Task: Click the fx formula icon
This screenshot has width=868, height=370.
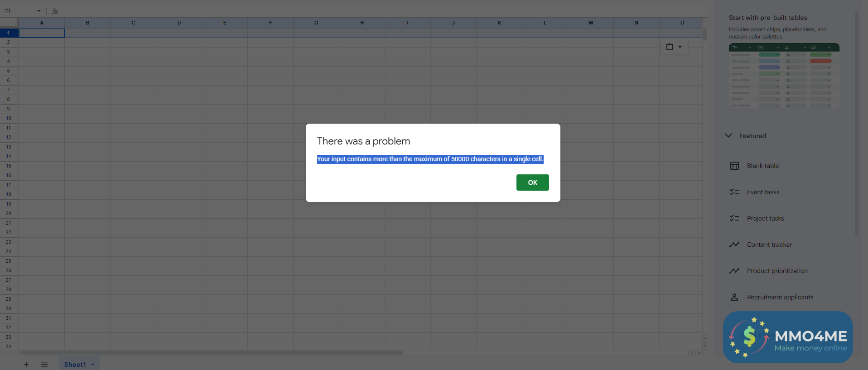Action: (x=55, y=11)
